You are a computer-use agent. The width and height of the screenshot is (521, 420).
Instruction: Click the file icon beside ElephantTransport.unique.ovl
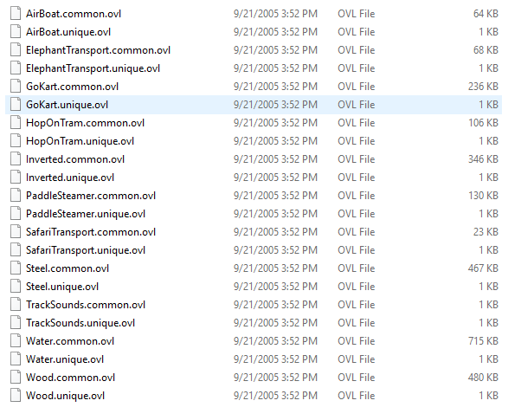point(16,68)
